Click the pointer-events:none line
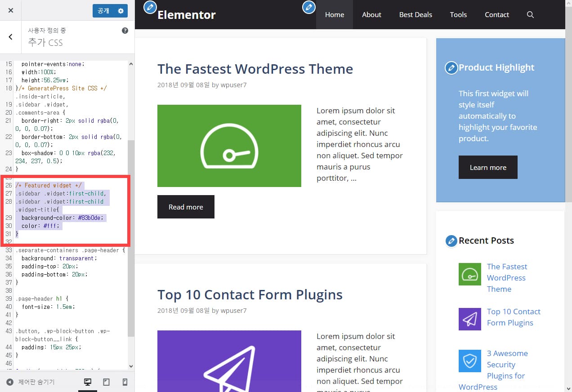 pos(53,64)
